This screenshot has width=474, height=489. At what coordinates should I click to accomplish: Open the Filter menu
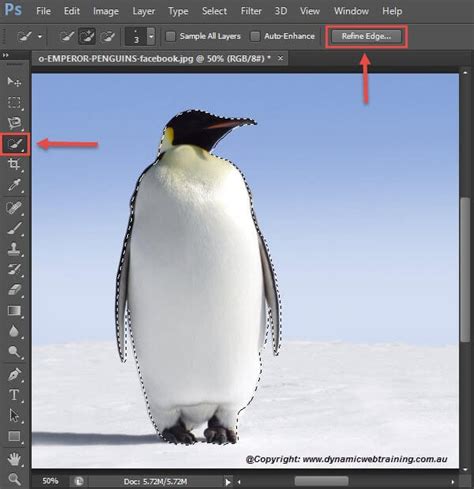pyautogui.click(x=251, y=11)
